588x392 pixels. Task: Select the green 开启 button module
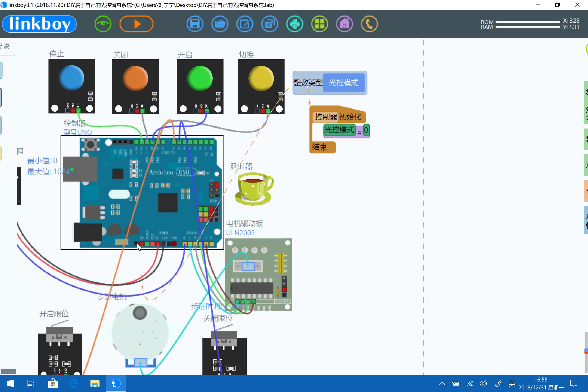coord(200,86)
